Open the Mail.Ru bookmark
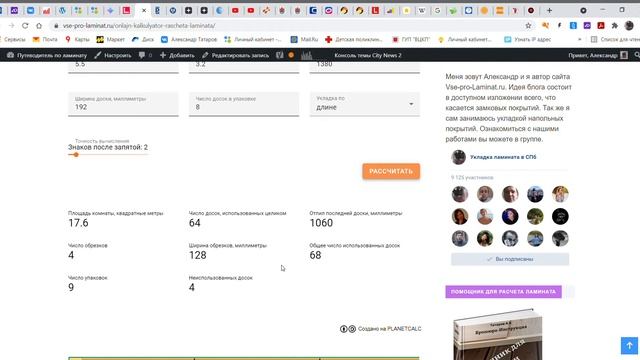640x360 pixels. pyautogui.click(x=304, y=40)
